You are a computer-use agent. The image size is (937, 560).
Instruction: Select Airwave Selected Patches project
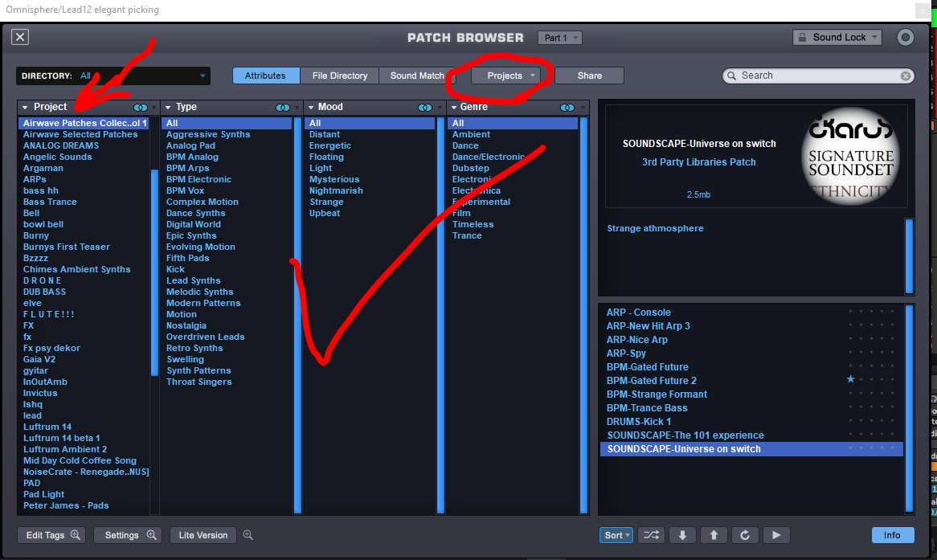click(80, 134)
